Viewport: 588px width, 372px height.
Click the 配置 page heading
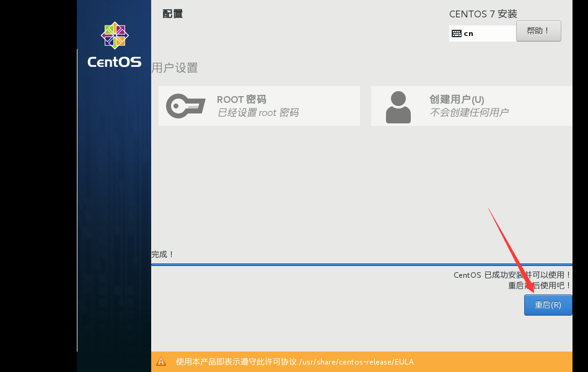pyautogui.click(x=172, y=14)
